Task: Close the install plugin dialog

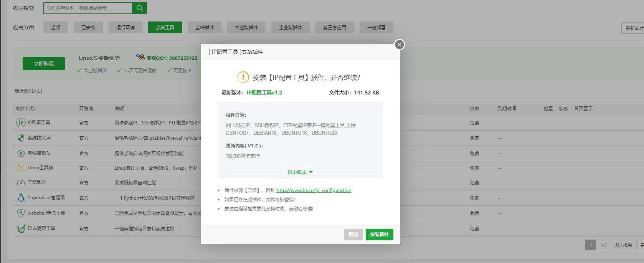Action: pos(400,45)
